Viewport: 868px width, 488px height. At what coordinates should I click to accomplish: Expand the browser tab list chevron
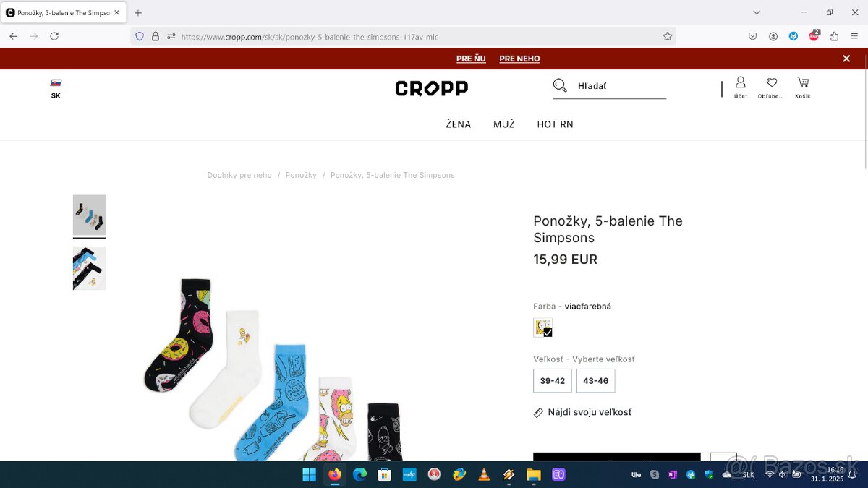(x=757, y=12)
